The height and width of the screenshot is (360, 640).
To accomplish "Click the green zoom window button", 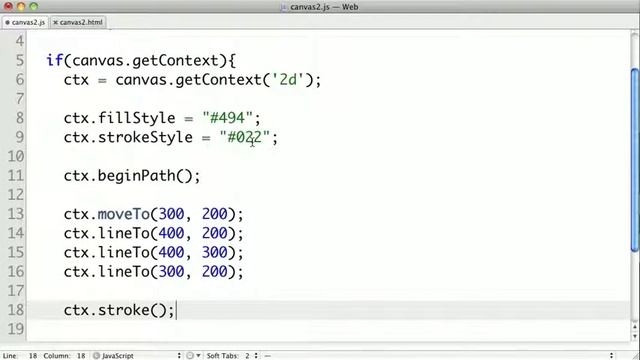I will click(x=34, y=6).
